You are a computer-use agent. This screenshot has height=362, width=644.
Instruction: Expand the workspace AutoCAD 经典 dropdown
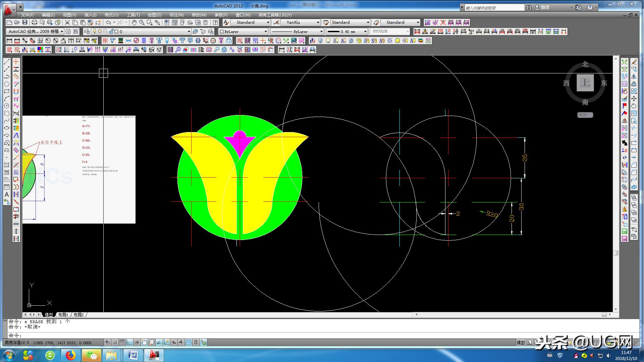pyautogui.click(x=62, y=32)
